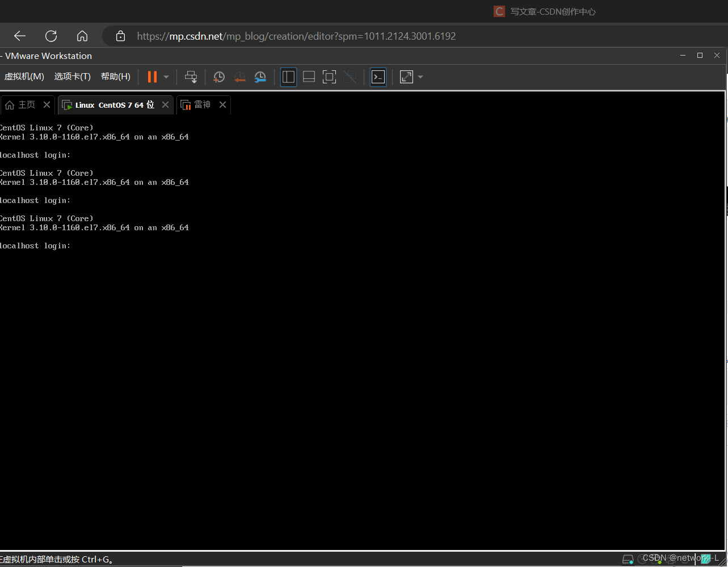Suspend the virtual machine using the pause icon
This screenshot has height=567, width=728.
click(151, 77)
